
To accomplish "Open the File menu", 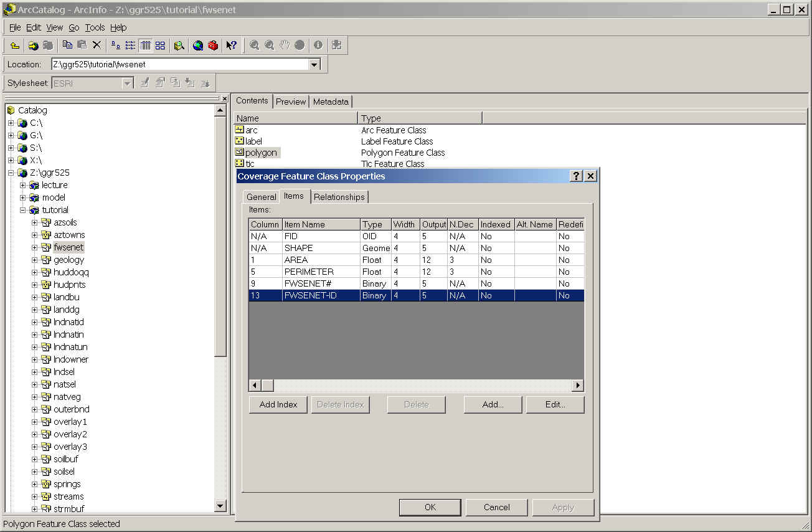I will 15,27.
